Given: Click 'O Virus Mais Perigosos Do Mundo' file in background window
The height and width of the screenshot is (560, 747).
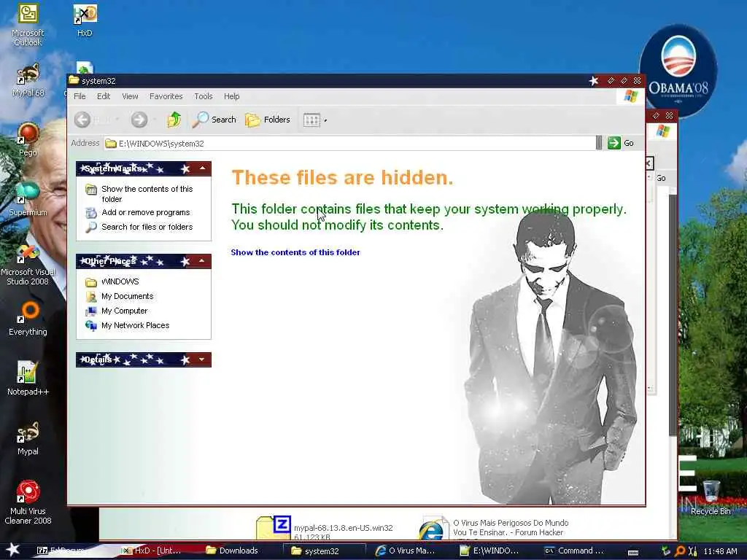Looking at the screenshot, I should click(494, 528).
